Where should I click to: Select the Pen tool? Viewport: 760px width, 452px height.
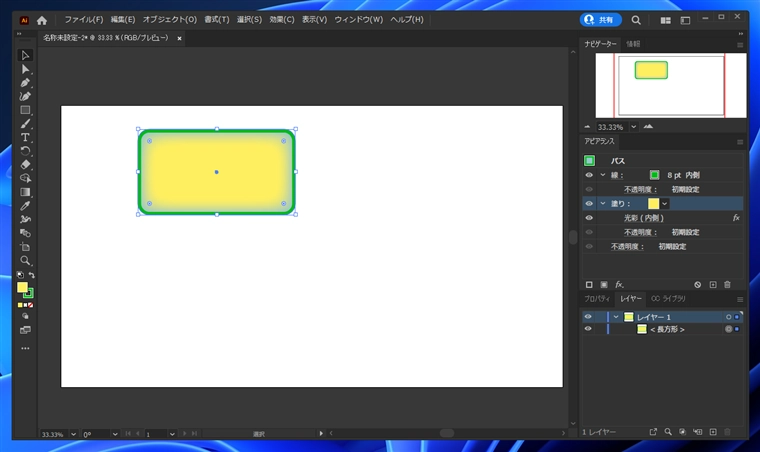[x=25, y=83]
